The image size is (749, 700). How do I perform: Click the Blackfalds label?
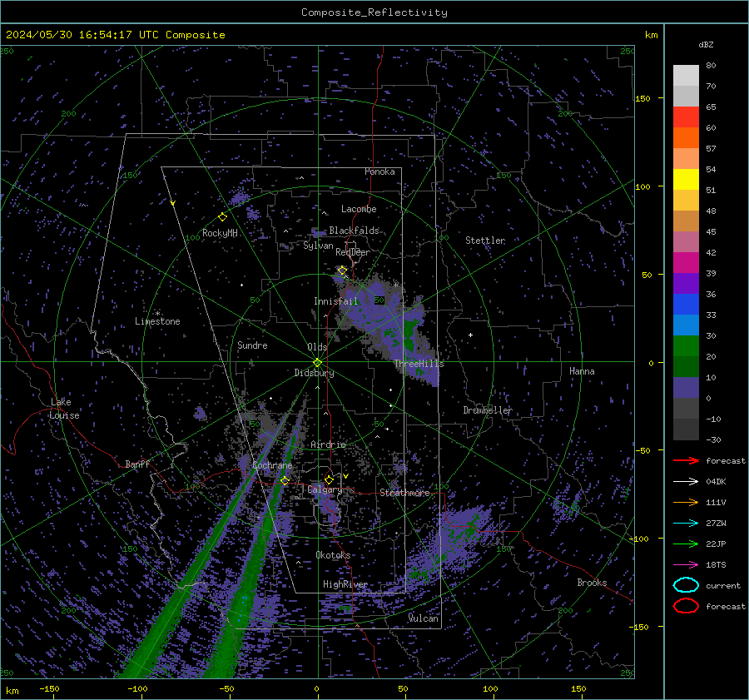tap(354, 231)
